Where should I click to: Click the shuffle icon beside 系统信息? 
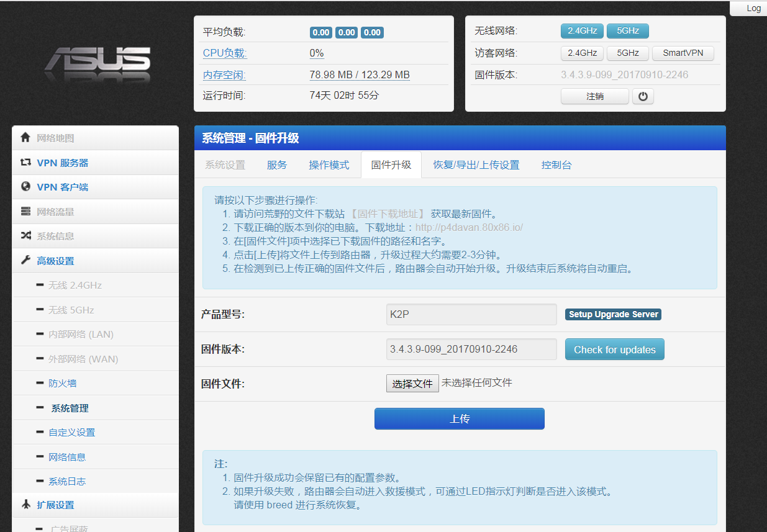[25, 235]
